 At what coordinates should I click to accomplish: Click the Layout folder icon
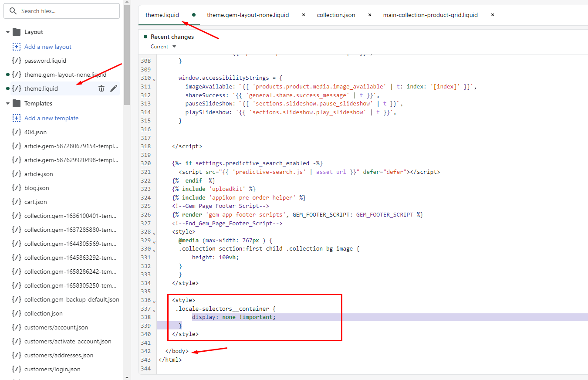pyautogui.click(x=17, y=32)
